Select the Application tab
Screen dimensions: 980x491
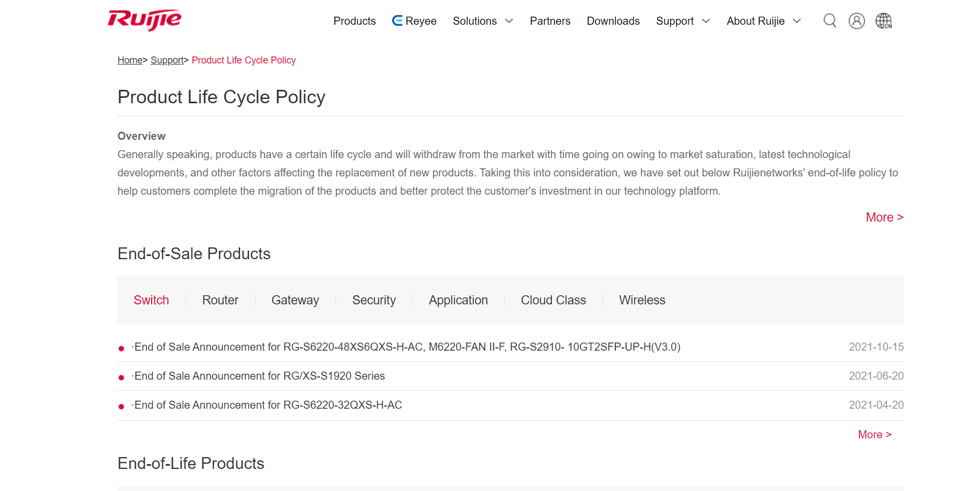(458, 300)
